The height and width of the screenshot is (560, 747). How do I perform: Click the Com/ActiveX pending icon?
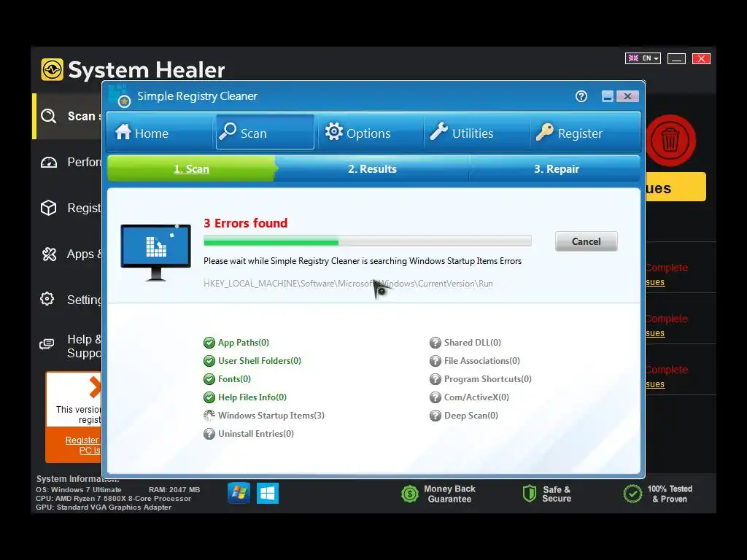coord(435,397)
